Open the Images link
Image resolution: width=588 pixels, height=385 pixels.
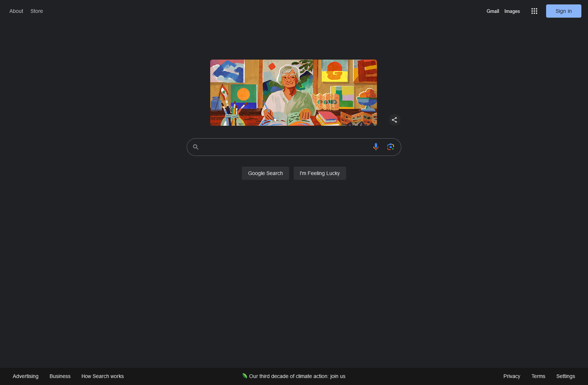[x=512, y=11]
